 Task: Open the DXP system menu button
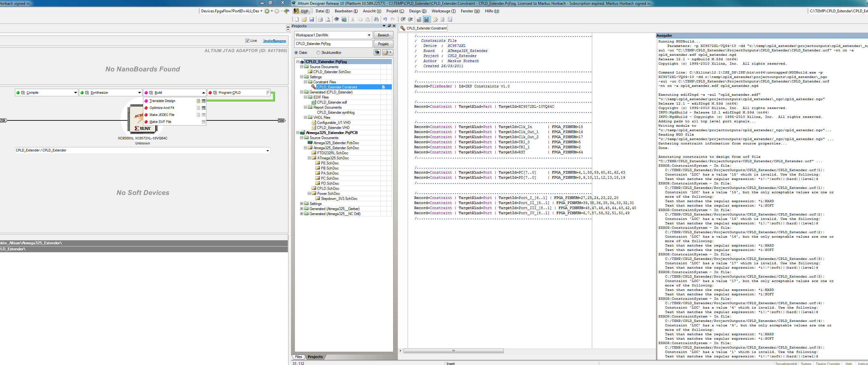point(301,11)
